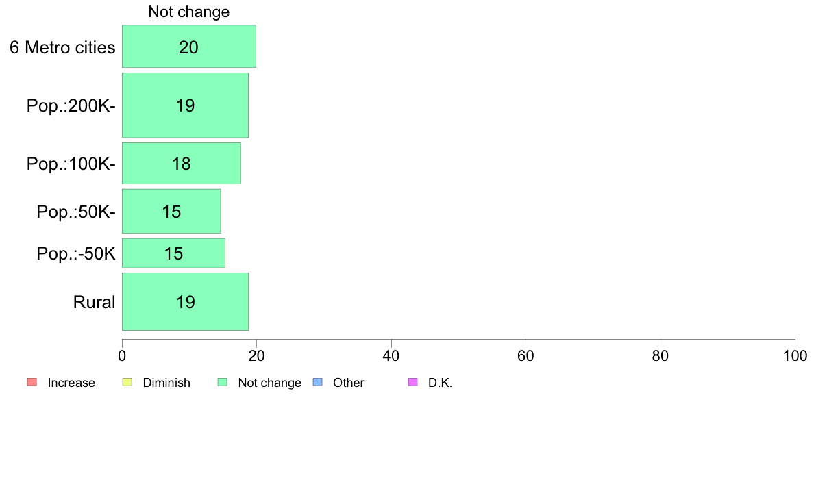
Task: Select the 6 Metro cities bar
Action: coord(189,47)
